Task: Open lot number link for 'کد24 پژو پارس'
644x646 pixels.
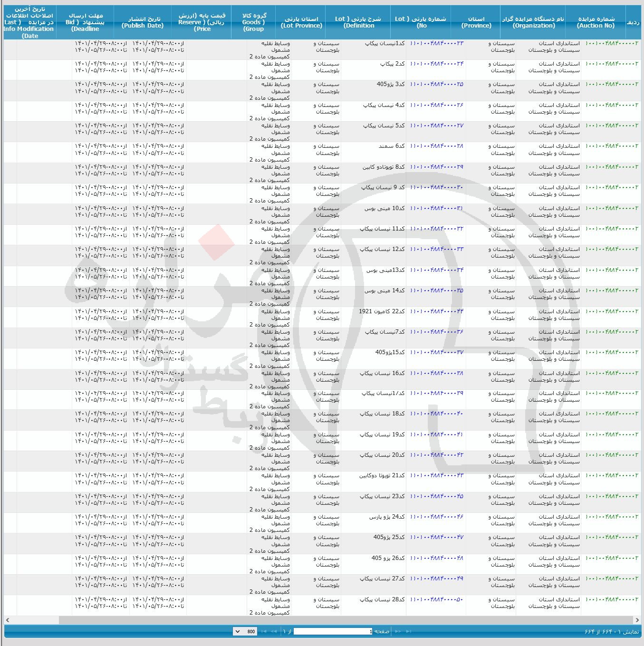Action: [x=436, y=517]
